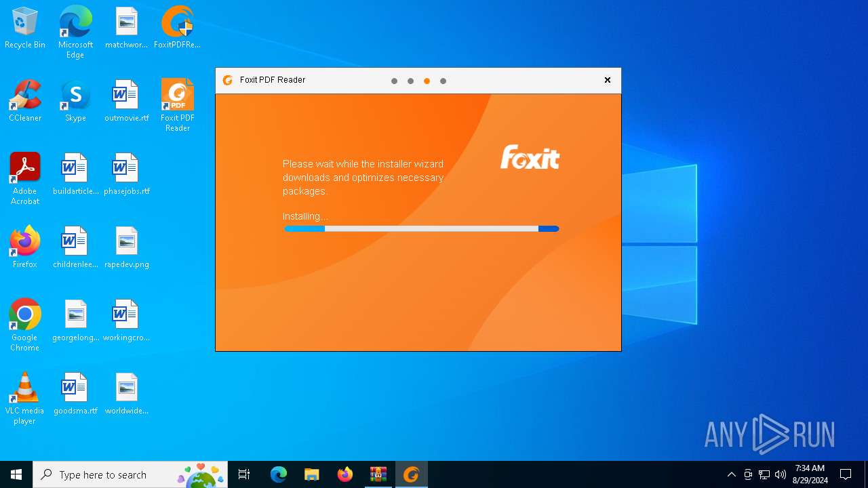Click the Foxit logo icon in installer title bar
The image size is (868, 488).
click(228, 80)
